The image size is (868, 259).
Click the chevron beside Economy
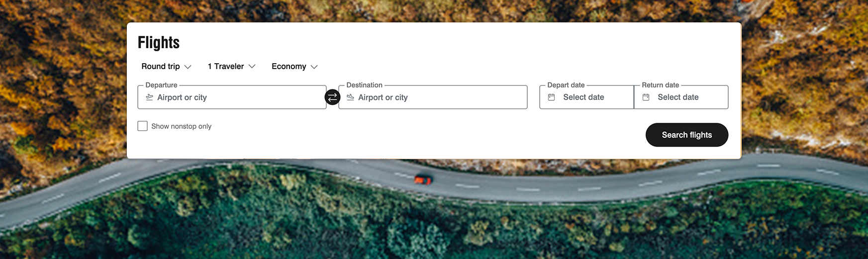314,67
